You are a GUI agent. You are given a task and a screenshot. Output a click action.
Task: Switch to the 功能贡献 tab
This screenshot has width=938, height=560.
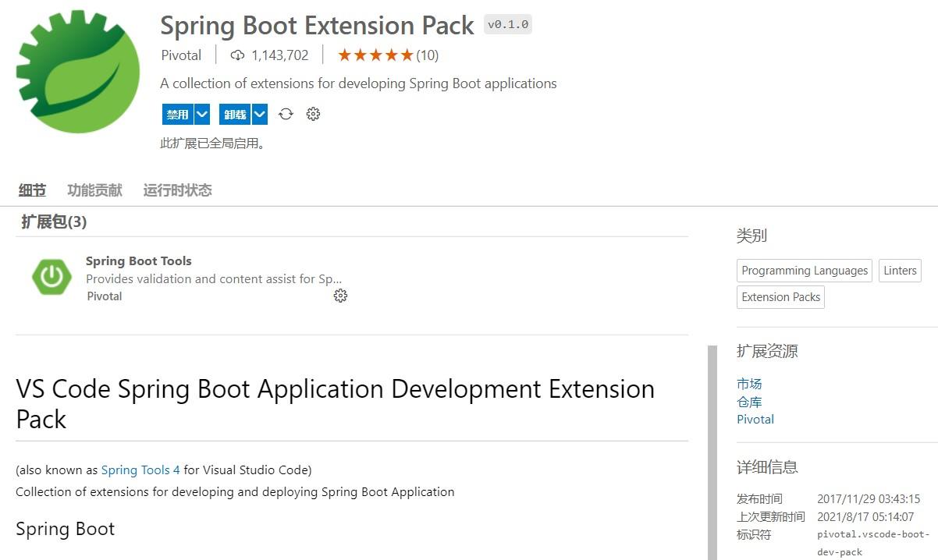click(x=94, y=190)
